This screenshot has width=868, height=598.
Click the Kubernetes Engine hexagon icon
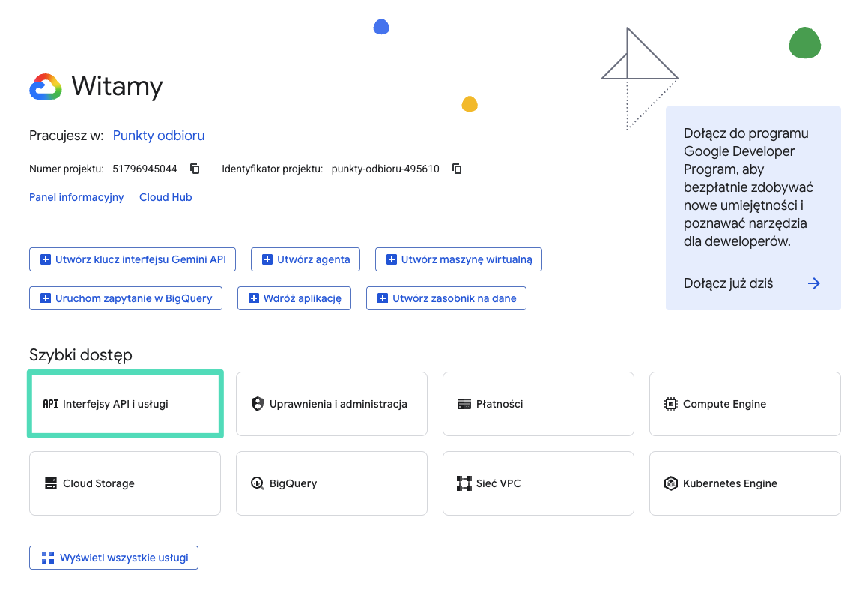click(x=670, y=483)
